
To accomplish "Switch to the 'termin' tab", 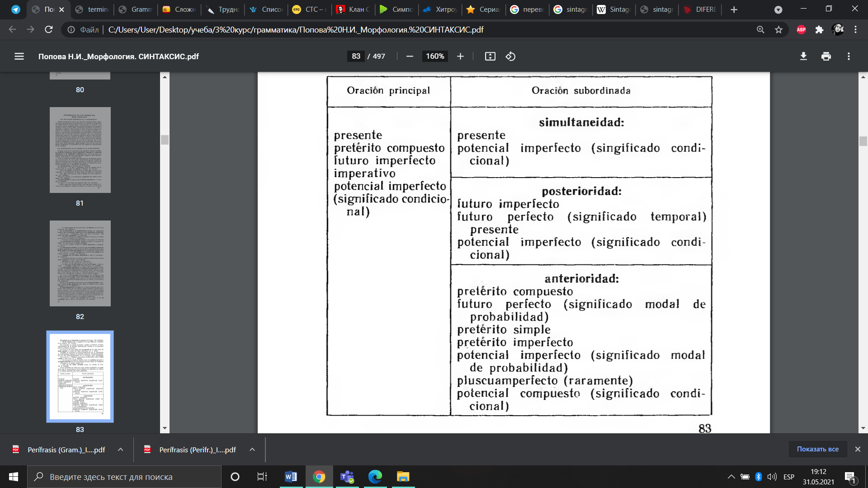I will tap(91, 9).
